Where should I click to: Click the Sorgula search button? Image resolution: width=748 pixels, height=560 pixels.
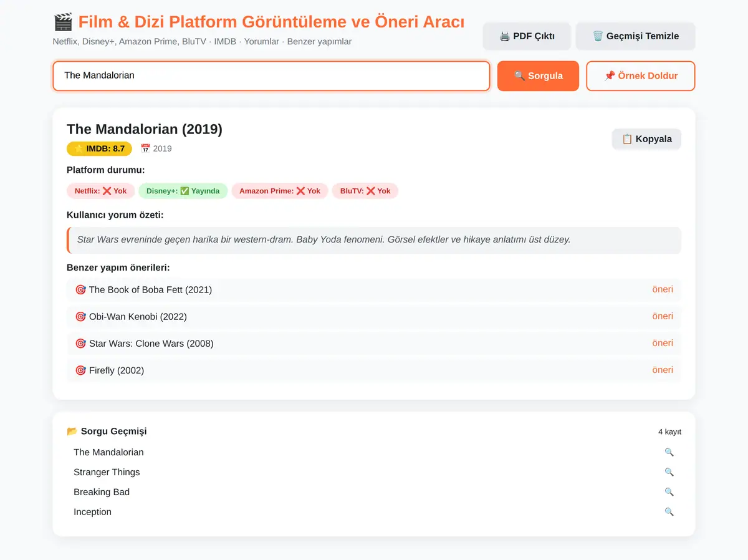click(538, 76)
